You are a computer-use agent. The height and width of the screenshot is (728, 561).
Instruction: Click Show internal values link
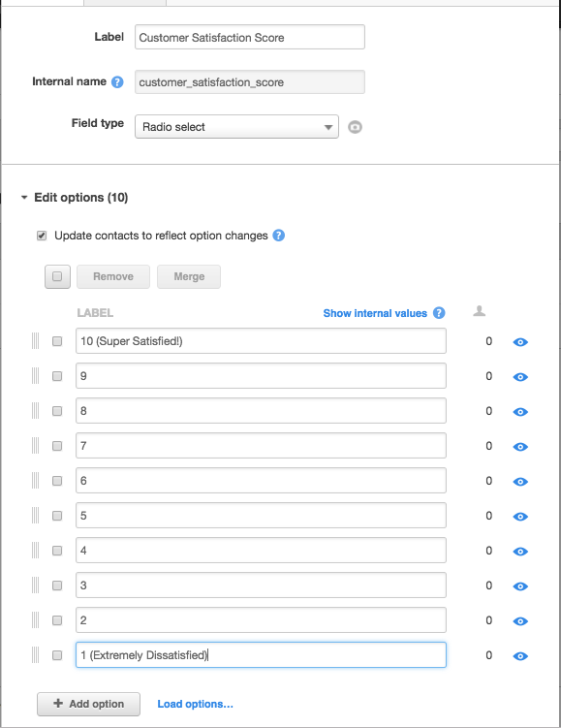(375, 313)
